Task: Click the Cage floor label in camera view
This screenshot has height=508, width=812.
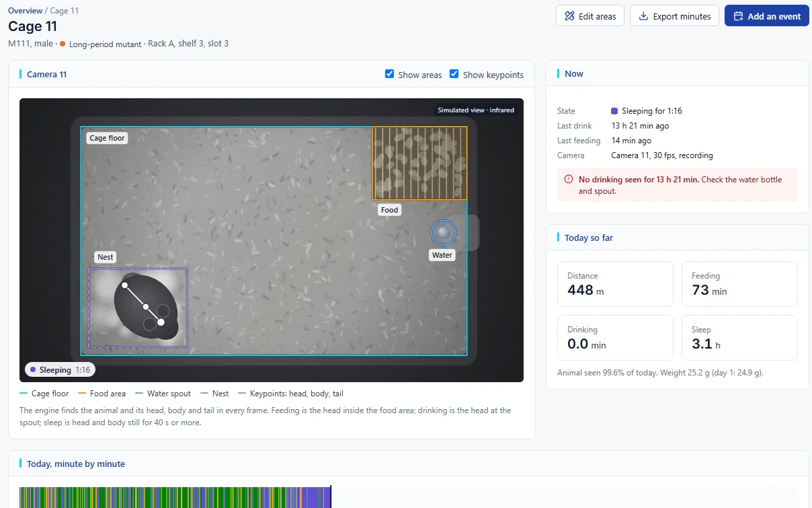Action: pyautogui.click(x=108, y=138)
